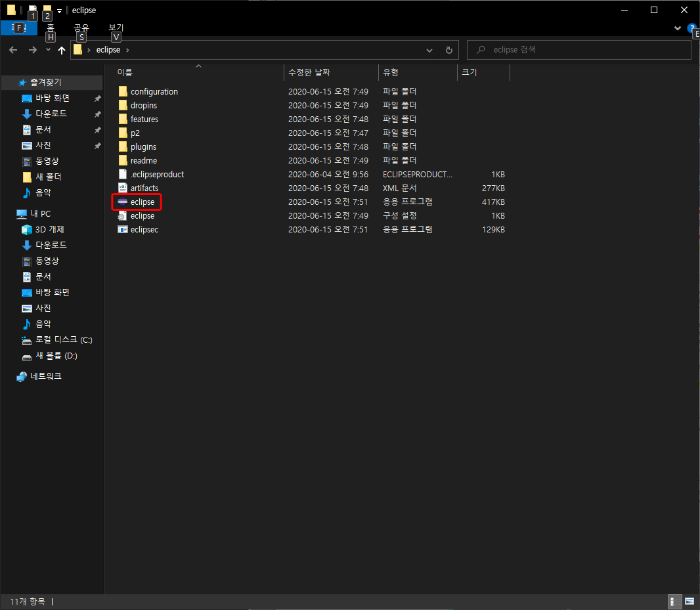The height and width of the screenshot is (610, 700).
Task: Open 음악 under 내 PC
Action: coord(36,324)
